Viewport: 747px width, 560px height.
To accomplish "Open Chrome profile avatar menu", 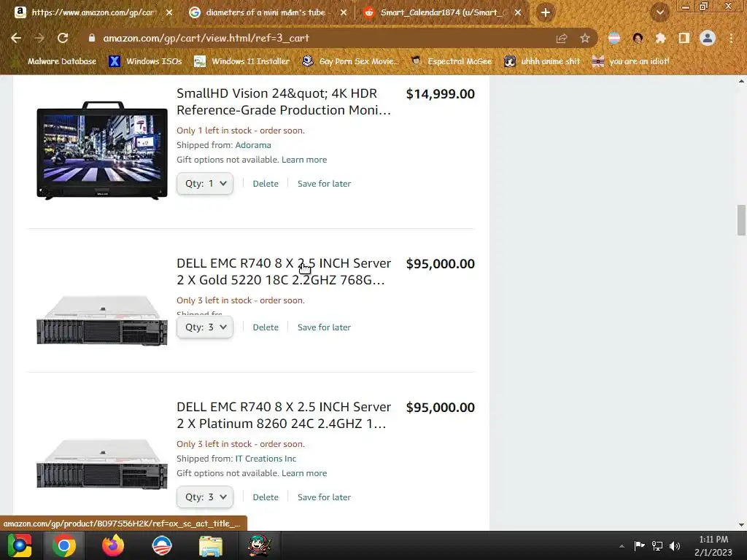I will tap(708, 38).
